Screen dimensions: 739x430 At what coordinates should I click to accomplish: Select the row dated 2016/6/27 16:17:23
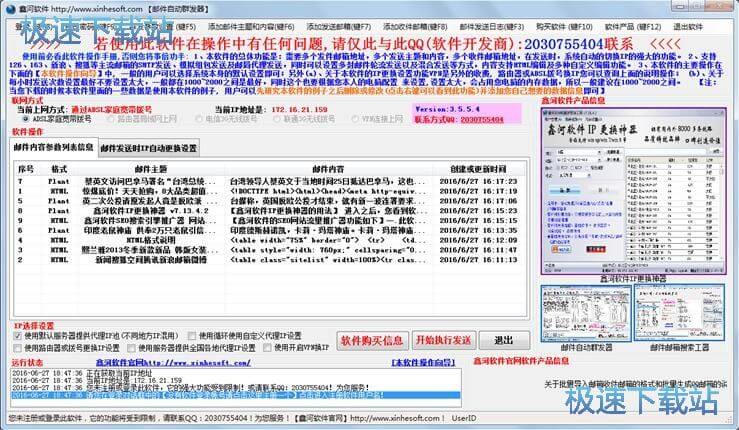(x=269, y=182)
